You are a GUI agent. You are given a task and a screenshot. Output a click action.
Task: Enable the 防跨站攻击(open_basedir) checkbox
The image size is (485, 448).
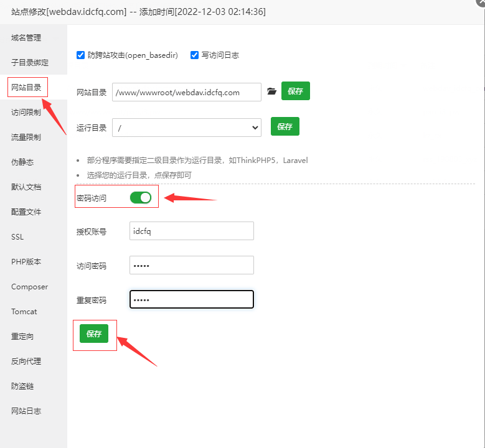80,55
